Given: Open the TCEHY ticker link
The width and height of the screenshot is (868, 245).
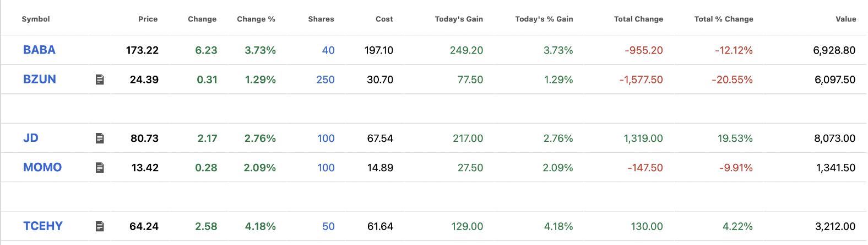Looking at the screenshot, I should click(x=43, y=226).
